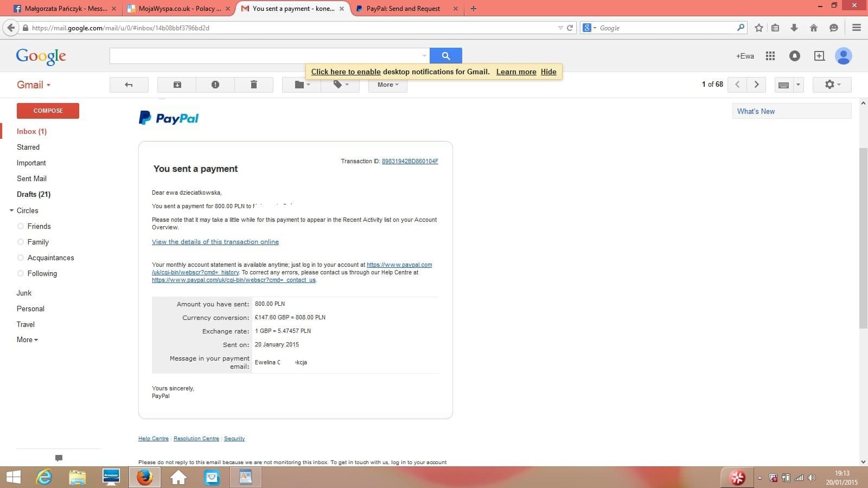Report spam using the exclamation icon

point(215,85)
